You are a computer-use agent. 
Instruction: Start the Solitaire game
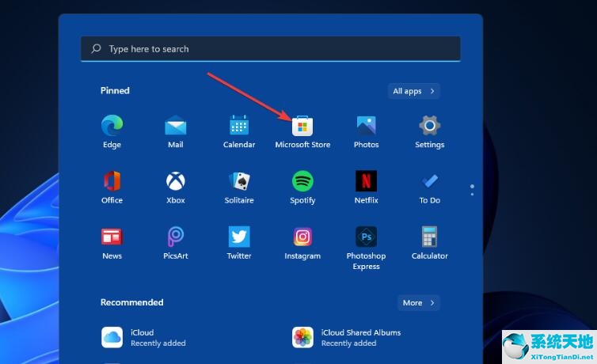[239, 188]
